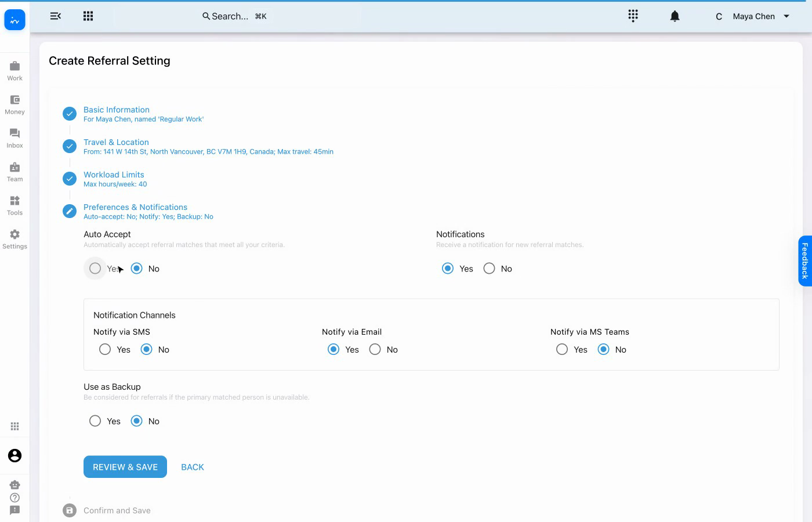
Task: Open the Preferences & Notifications step
Action: click(x=135, y=207)
